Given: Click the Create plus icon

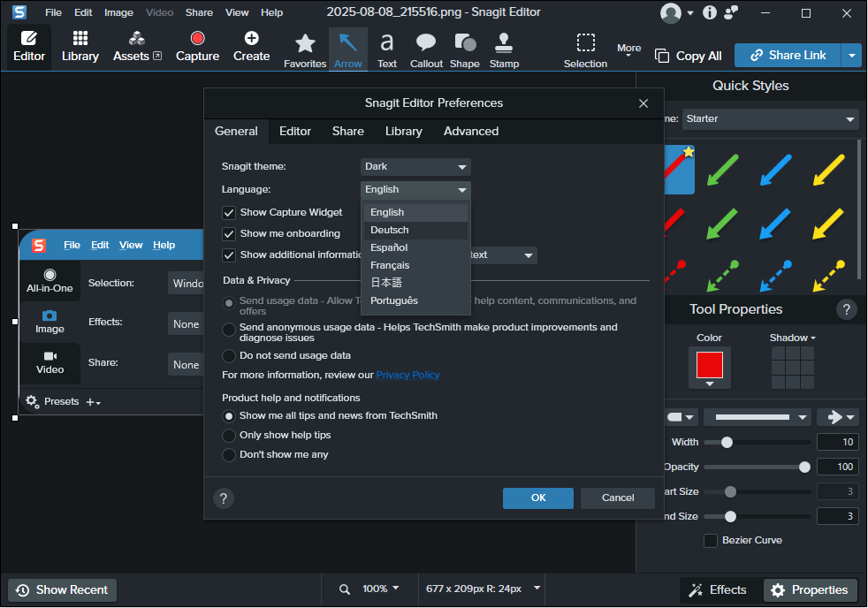Looking at the screenshot, I should (251, 38).
